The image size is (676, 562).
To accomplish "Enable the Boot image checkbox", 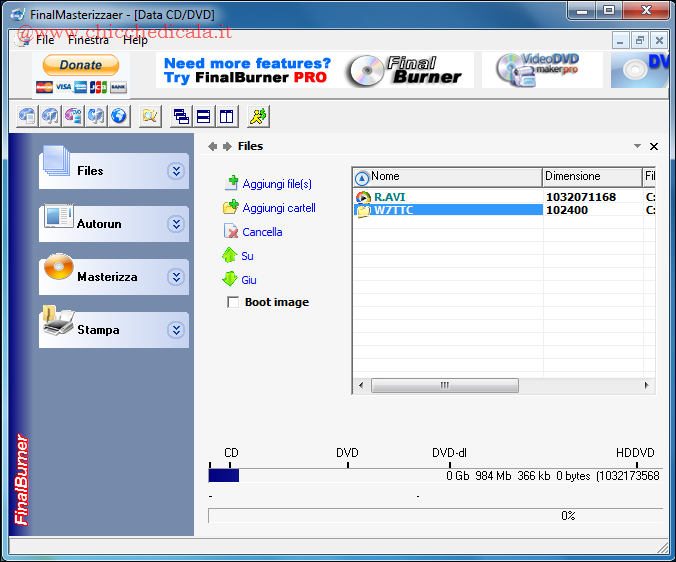I will 233,302.
